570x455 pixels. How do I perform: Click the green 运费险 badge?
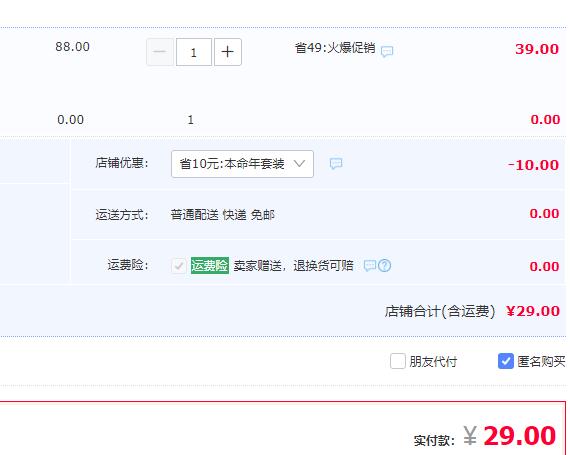(x=210, y=266)
